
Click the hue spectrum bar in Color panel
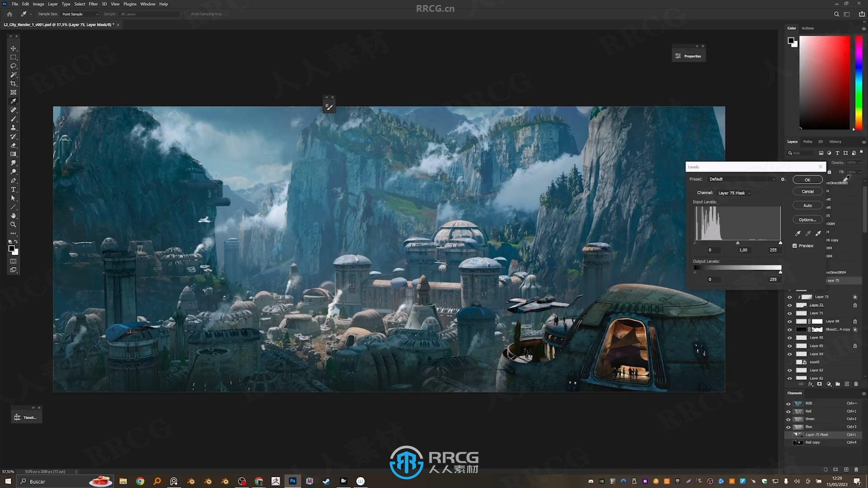pyautogui.click(x=859, y=83)
